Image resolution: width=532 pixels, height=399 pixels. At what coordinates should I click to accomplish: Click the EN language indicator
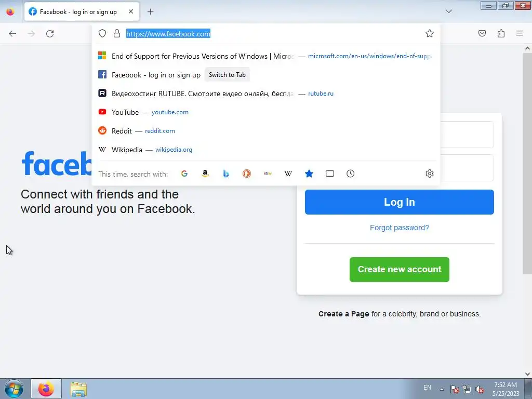coord(427,388)
